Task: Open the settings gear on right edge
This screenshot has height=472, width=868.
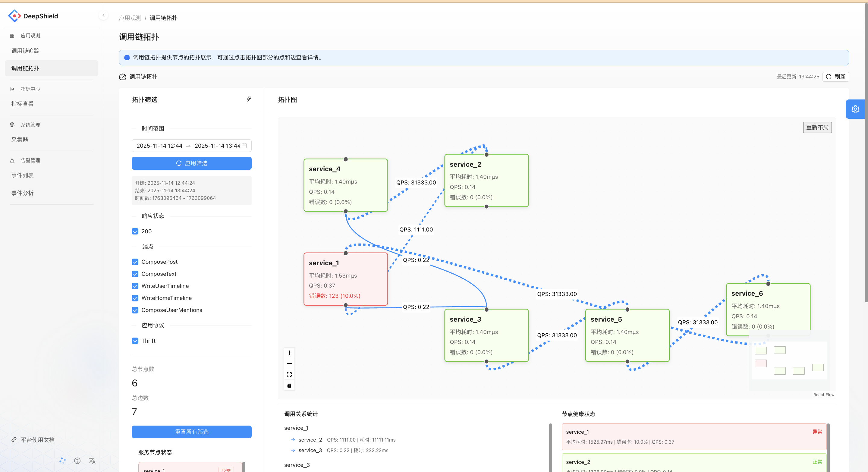Action: (x=856, y=109)
